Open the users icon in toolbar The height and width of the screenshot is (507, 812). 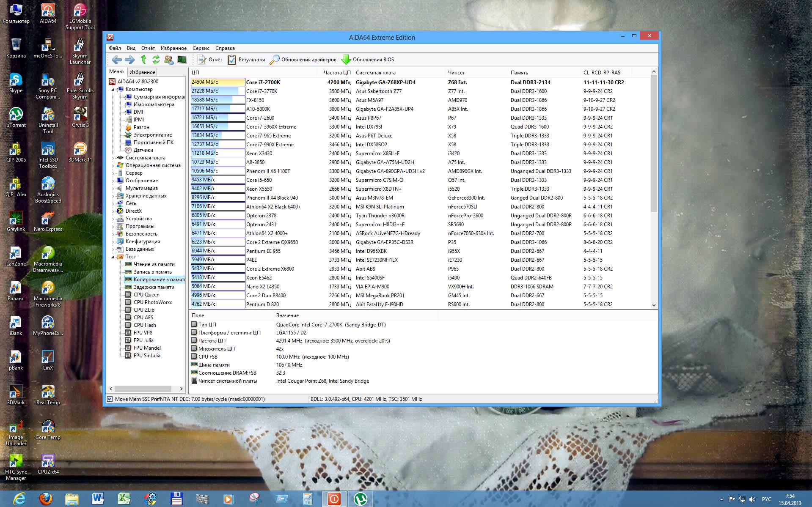tap(169, 60)
